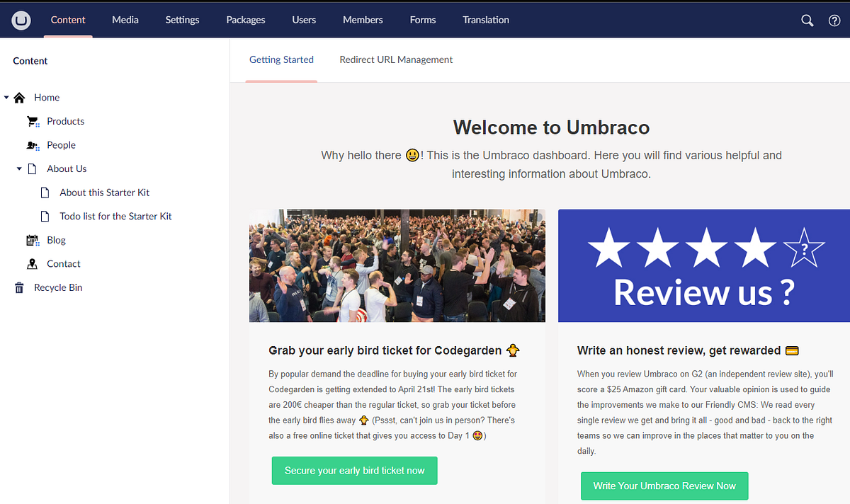This screenshot has height=504, width=850.
Task: Click the Review us star banner
Action: [704, 265]
